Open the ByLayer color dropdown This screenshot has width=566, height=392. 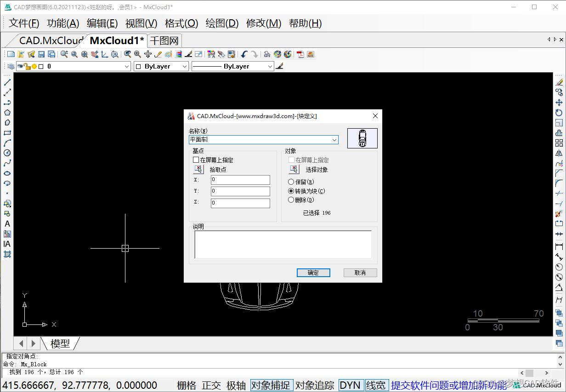tap(185, 67)
